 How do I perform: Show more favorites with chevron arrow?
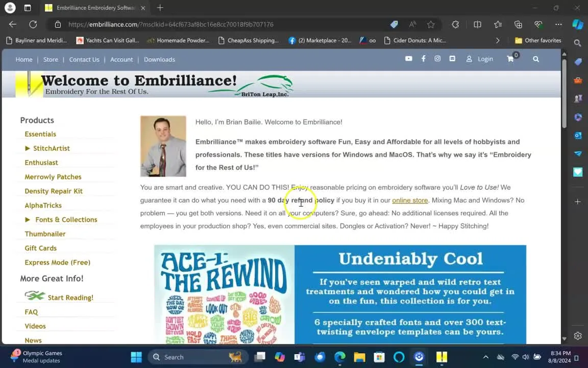498,40
